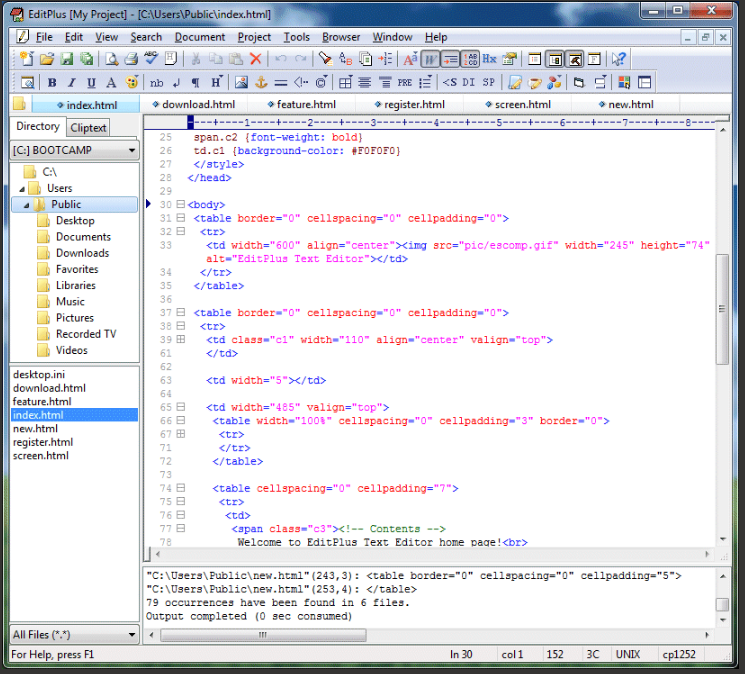Run the ABC spell check
745x674 pixels.
tap(151, 59)
